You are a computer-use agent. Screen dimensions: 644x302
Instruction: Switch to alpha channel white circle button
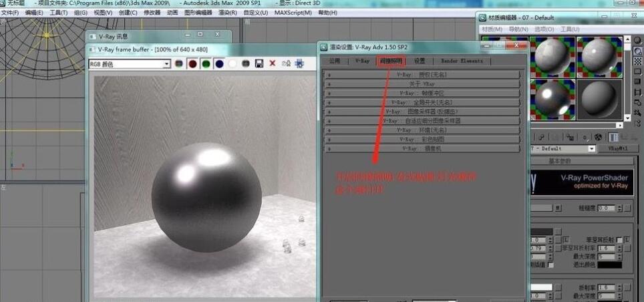click(x=232, y=63)
